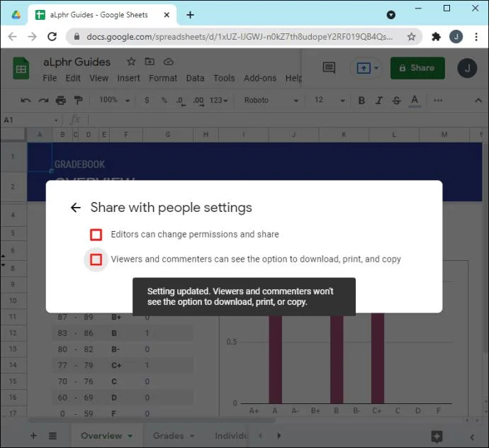Image resolution: width=489 pixels, height=448 pixels.
Task: Open the 123 number formats dropdown
Action: click(218, 100)
